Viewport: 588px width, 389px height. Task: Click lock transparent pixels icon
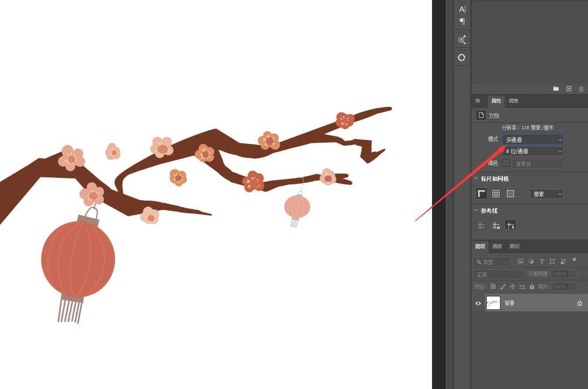pos(493,286)
